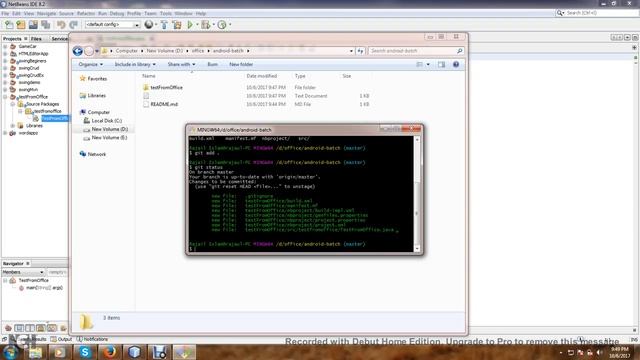Viewport: 640px width, 360px height.
Task: Open Organize menu in Explorer
Action: tap(91, 64)
